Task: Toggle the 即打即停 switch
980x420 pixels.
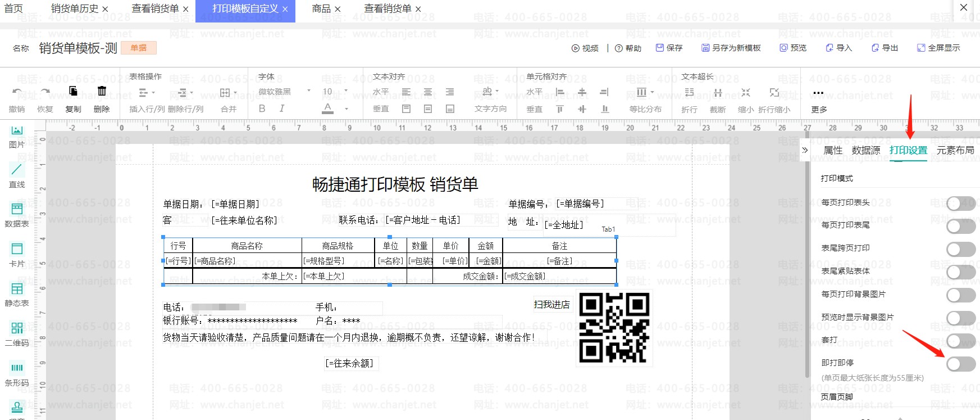Action: click(x=960, y=364)
